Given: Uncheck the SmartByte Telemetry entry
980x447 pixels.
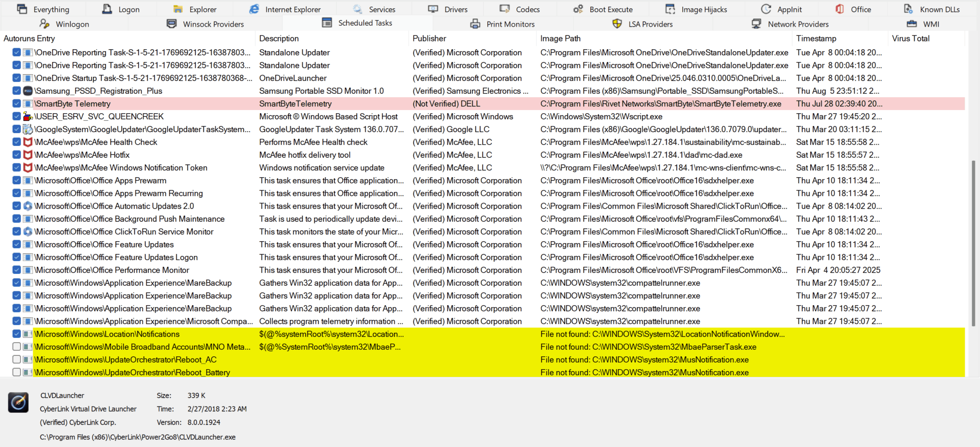Looking at the screenshot, I should click(x=16, y=103).
